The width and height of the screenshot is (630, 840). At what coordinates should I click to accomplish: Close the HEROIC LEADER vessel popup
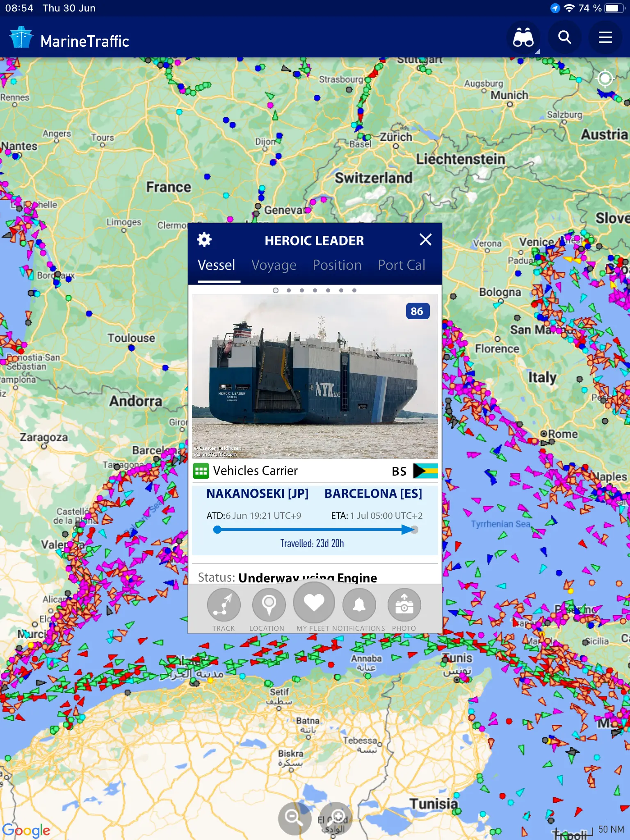pyautogui.click(x=425, y=240)
